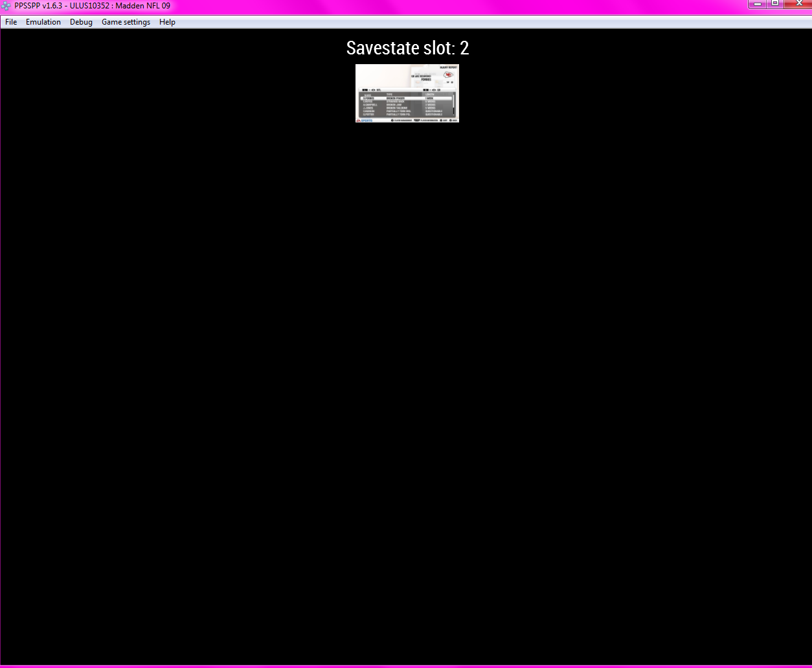Image resolution: width=812 pixels, height=668 pixels.
Task: Open the Game settings menu
Action: tap(126, 22)
